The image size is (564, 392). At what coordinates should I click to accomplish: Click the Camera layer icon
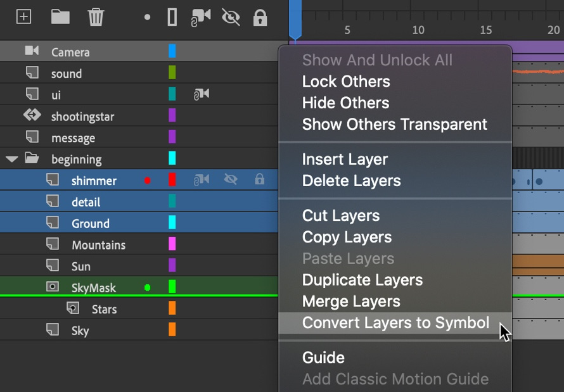(x=32, y=51)
